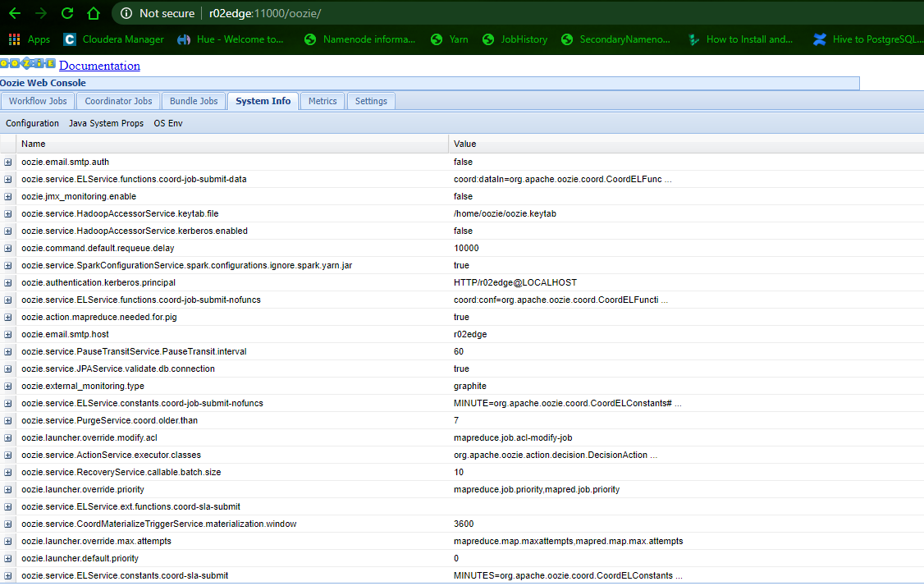Expand HadoopAccessorService.keytab.file row

[x=7, y=214]
